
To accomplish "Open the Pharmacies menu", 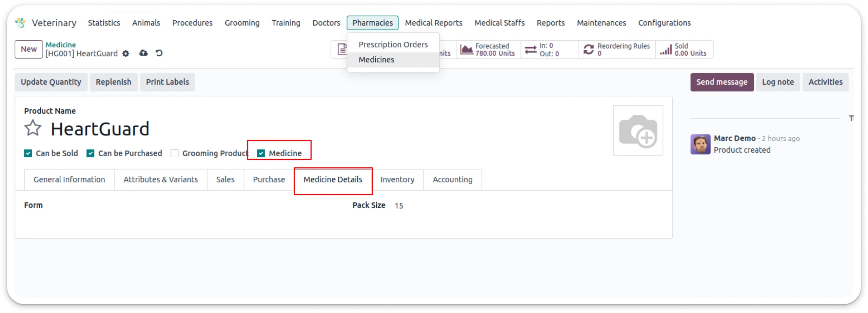I will click(372, 23).
